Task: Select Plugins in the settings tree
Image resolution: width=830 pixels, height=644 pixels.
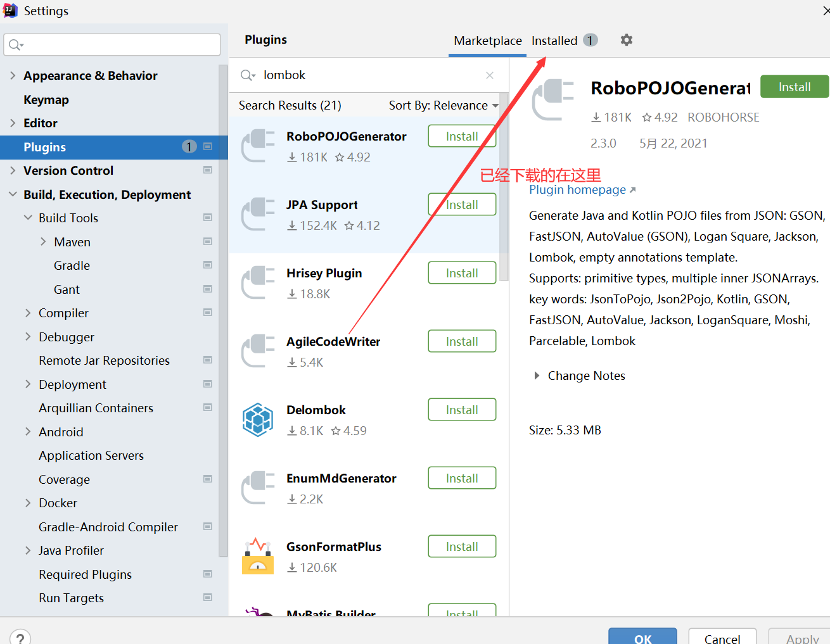Action: coord(114,147)
